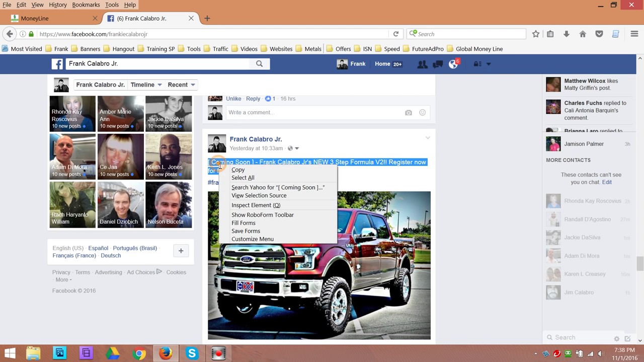Select Save Forms menu entry

[246, 231]
